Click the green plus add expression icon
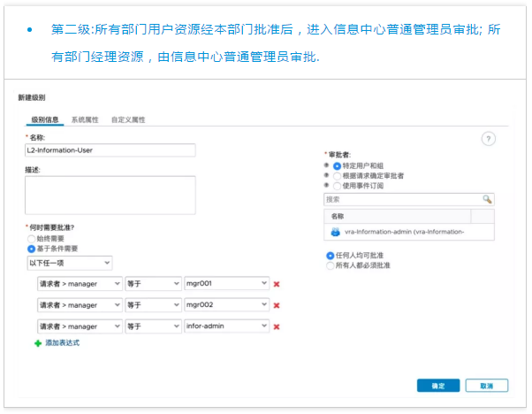 pyautogui.click(x=37, y=342)
